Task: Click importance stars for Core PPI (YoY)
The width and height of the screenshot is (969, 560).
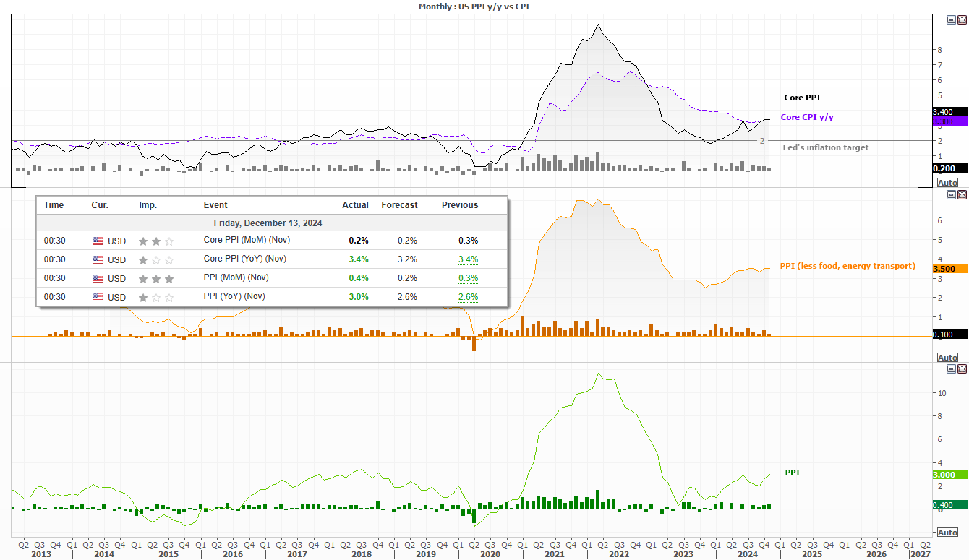Action: click(156, 259)
